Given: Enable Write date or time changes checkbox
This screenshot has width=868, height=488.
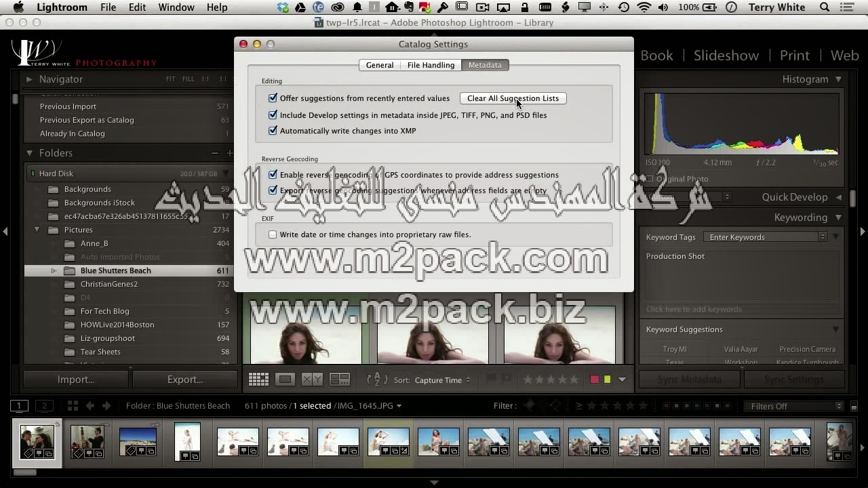Looking at the screenshot, I should click(273, 235).
